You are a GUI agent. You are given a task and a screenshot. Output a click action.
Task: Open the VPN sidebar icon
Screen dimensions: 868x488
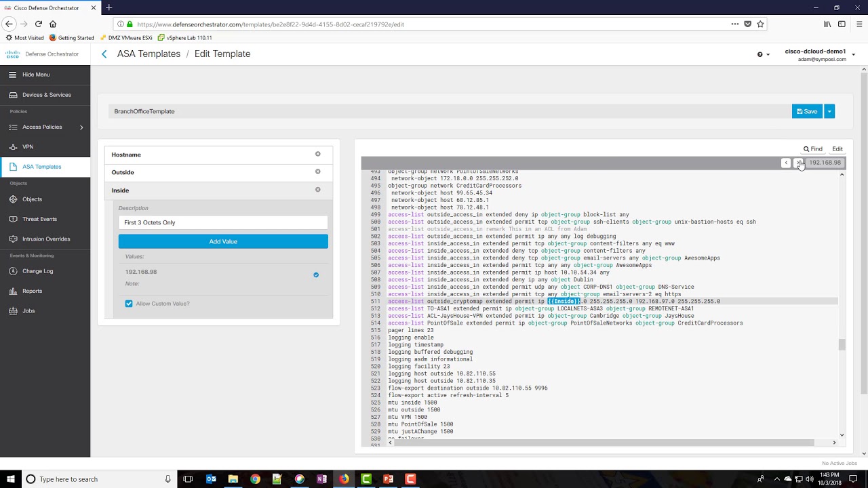click(12, 146)
